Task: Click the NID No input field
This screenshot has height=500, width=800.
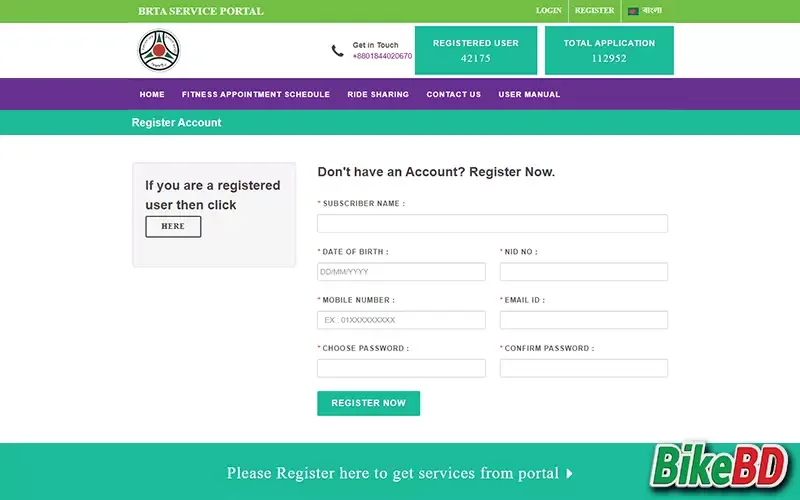Action: pos(583,272)
